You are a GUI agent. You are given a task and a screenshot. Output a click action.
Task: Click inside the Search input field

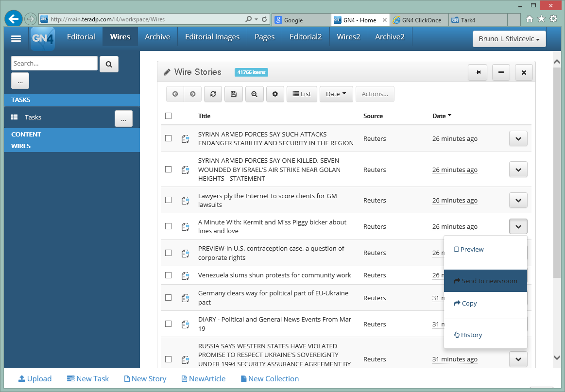coord(54,64)
